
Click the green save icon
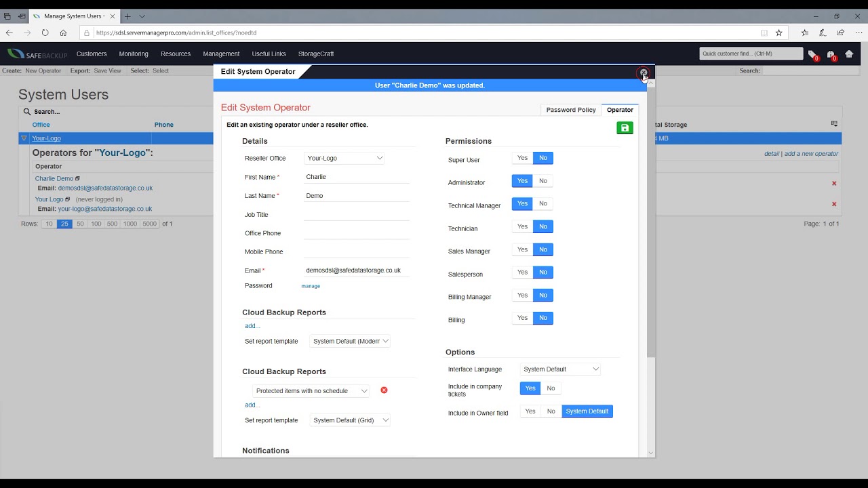click(625, 127)
